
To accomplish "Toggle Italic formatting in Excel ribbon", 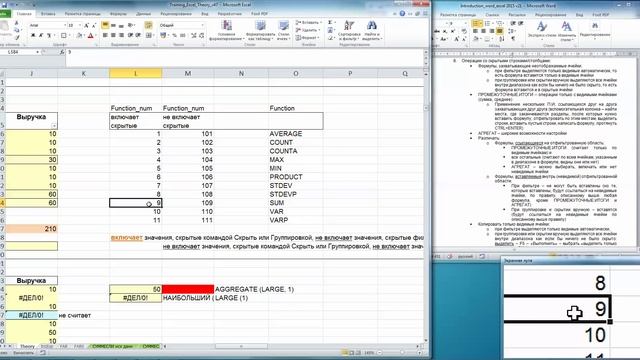I will tap(41, 36).
